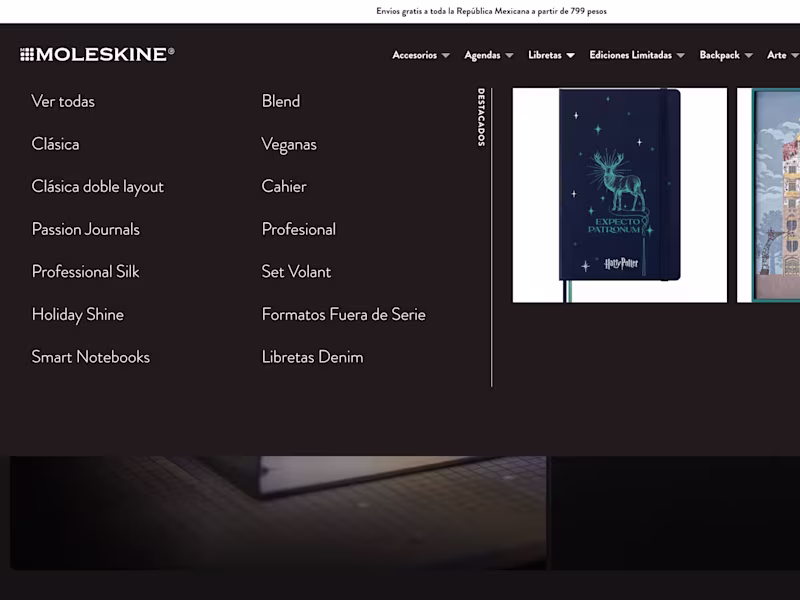This screenshot has width=800, height=600.
Task: Click the Moleskine logo
Action: pos(97,54)
